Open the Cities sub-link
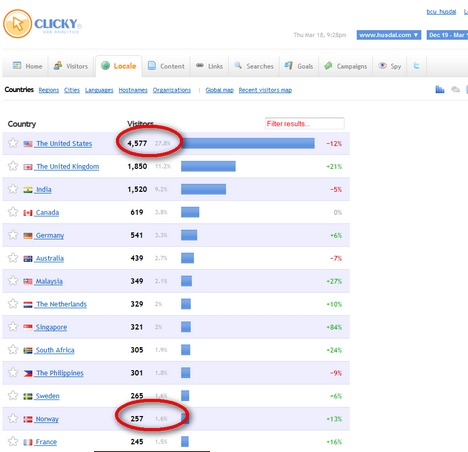468x452 pixels. (72, 90)
